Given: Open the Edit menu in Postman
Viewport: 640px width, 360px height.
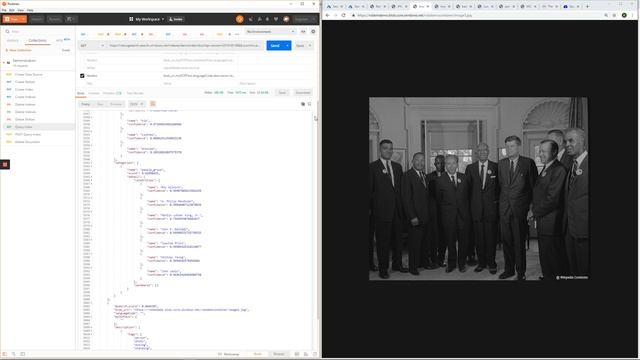Looking at the screenshot, I should point(12,10).
